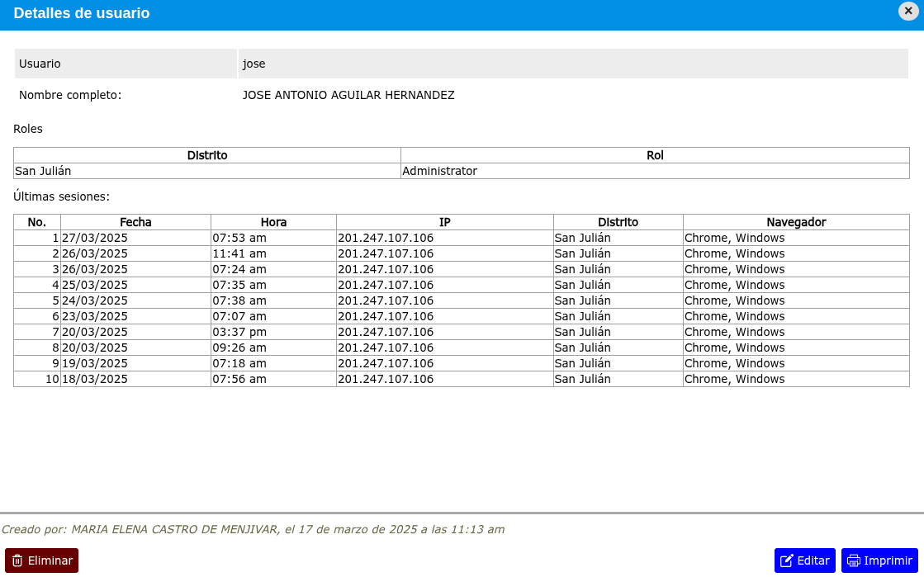
Task: Select the username field value jose
Action: tap(254, 64)
